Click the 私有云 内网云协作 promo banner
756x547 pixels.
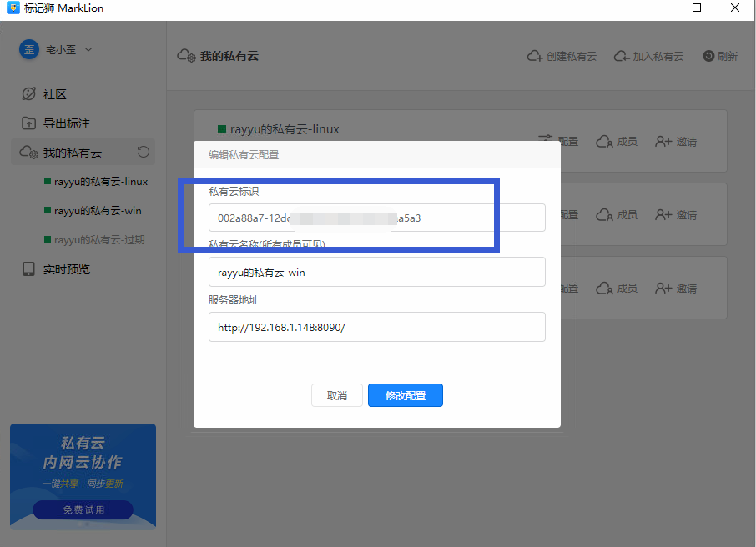pos(83,477)
